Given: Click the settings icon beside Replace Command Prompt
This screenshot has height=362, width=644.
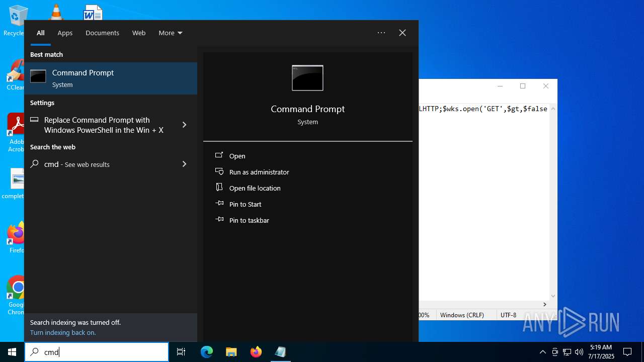Looking at the screenshot, I should click(34, 120).
